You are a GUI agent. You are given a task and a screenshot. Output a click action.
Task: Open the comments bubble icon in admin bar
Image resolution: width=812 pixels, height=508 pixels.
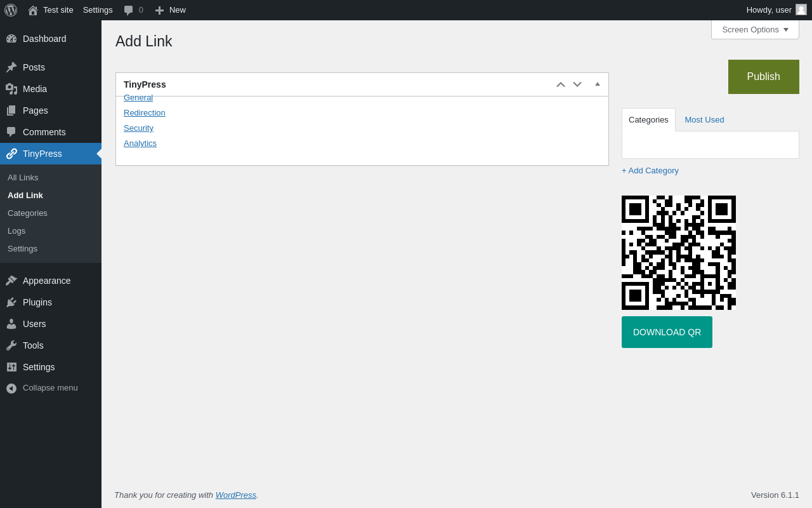point(129,10)
